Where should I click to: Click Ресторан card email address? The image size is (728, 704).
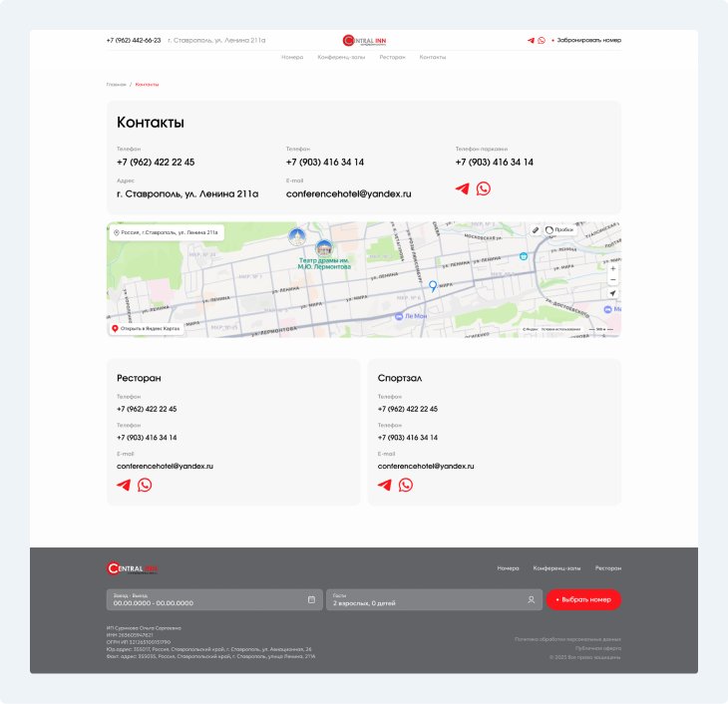tap(165, 467)
